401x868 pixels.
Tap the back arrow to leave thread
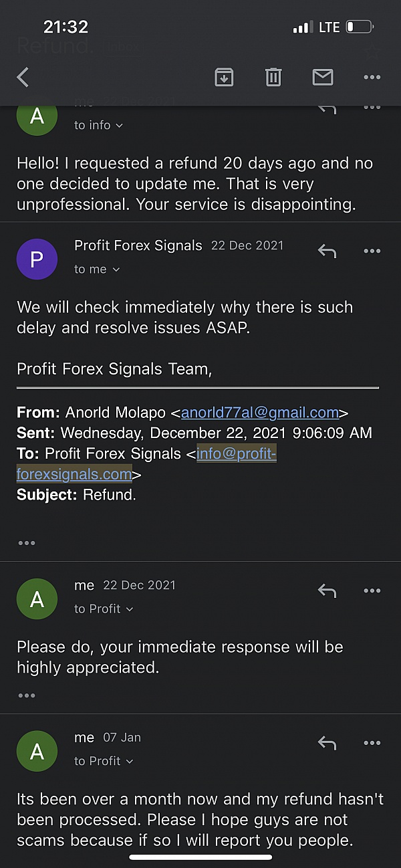pos(23,78)
